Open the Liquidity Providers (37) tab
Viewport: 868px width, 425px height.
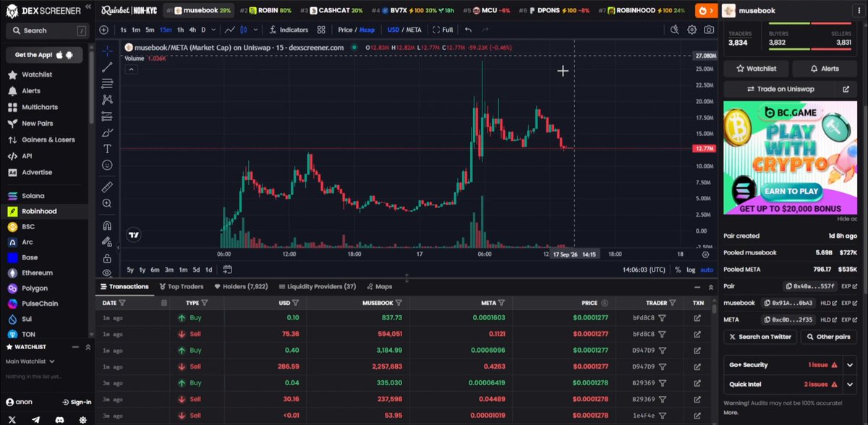[317, 286]
